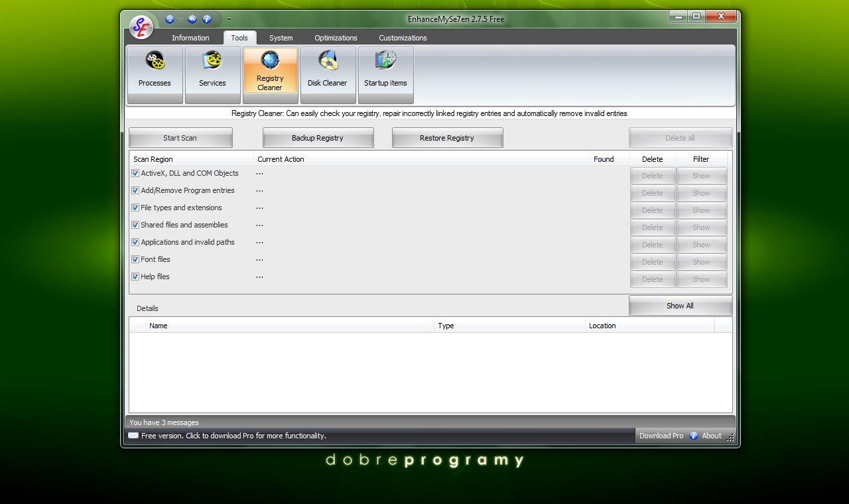Click the Found column header
849x504 pixels.
click(610, 159)
